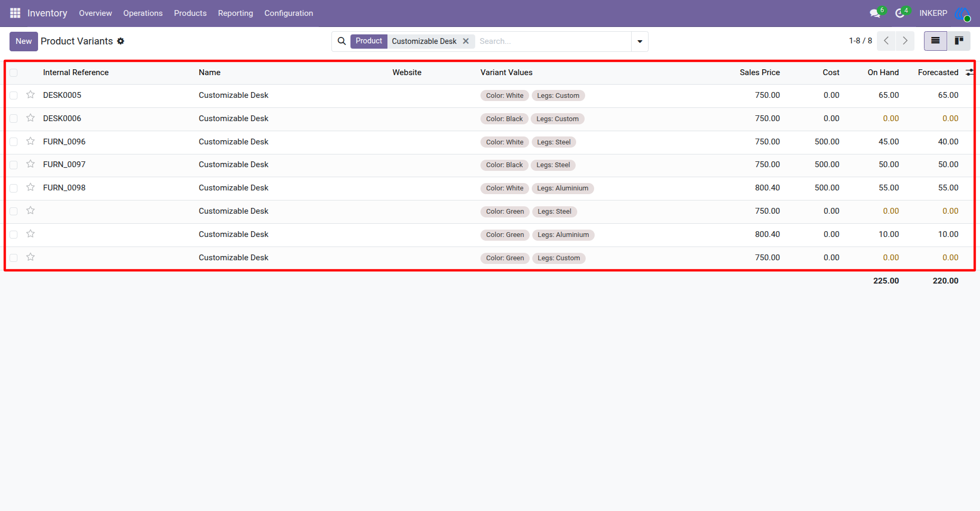Click the 1-8 / 8 pager counter
980x511 pixels.
pyautogui.click(x=861, y=41)
